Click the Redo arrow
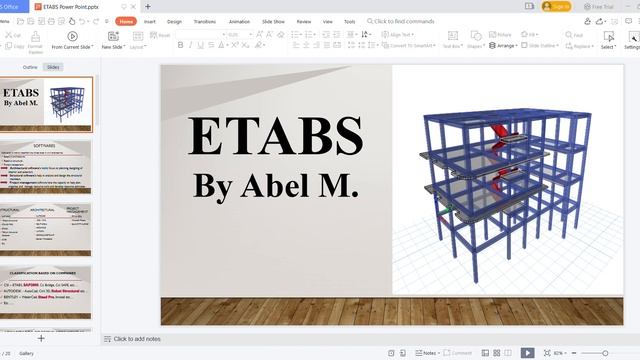Viewport: 640px width, 360px height. pos(96,21)
